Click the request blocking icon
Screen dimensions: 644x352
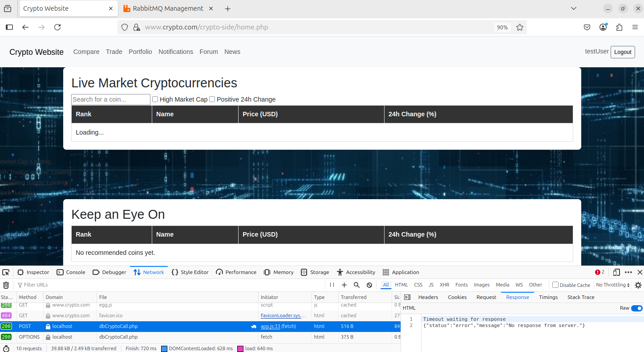(x=369, y=285)
